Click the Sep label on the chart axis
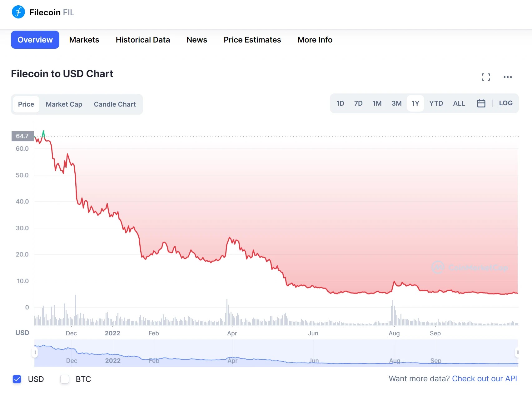The width and height of the screenshot is (532, 396). pos(435,333)
